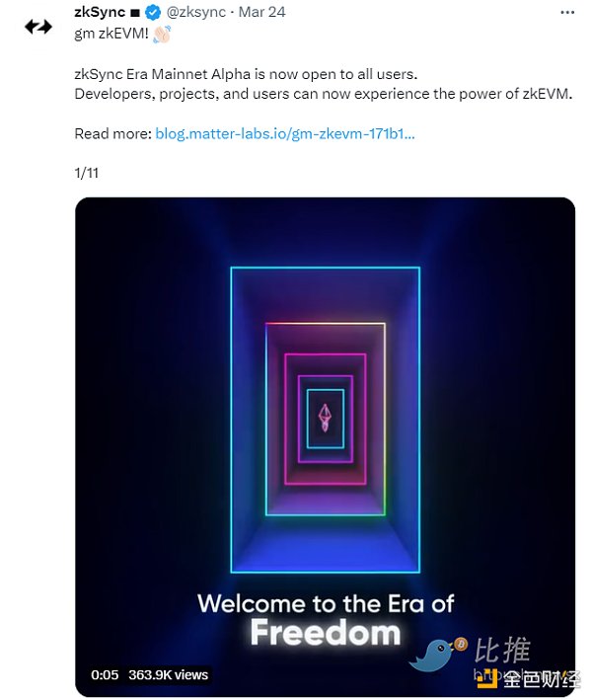Click the Freedom text in video
Screen dimensions: 592x700
(325, 633)
